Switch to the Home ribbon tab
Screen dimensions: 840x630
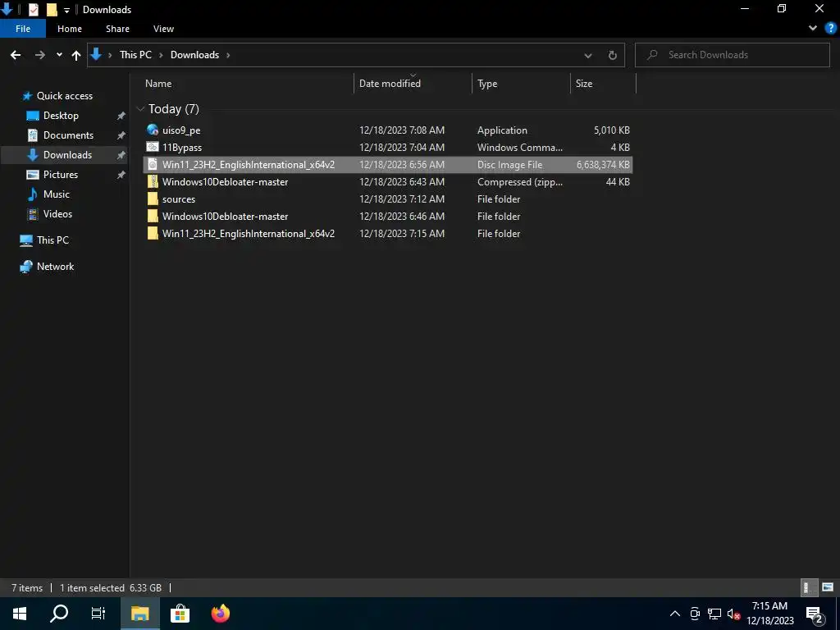pos(70,29)
